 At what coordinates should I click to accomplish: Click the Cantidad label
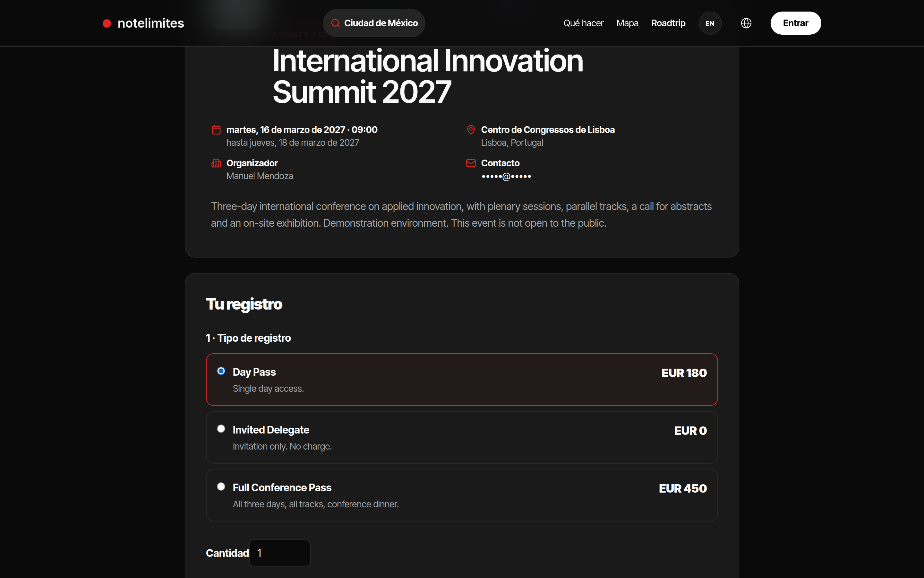[x=227, y=553]
